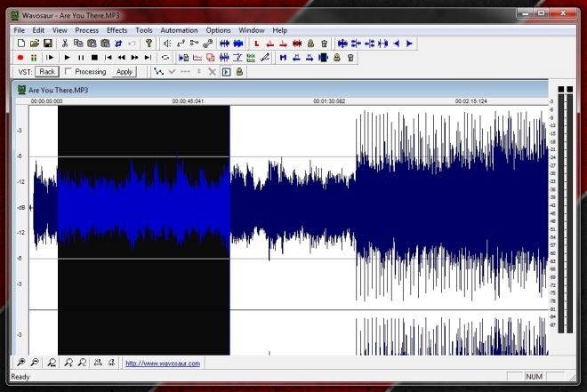Click the delete markers trash icon in second row

tap(350, 58)
